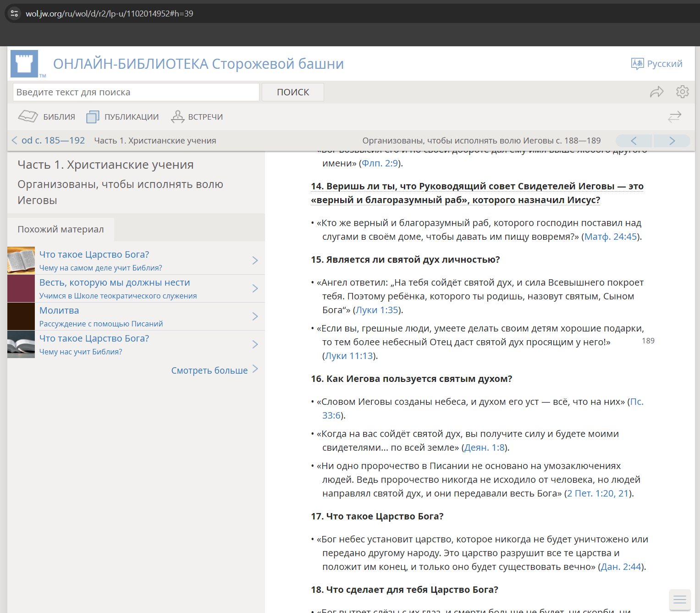Open scripture link 2 Пет. 1:20, 21
The image size is (700, 613).
pyautogui.click(x=598, y=493)
